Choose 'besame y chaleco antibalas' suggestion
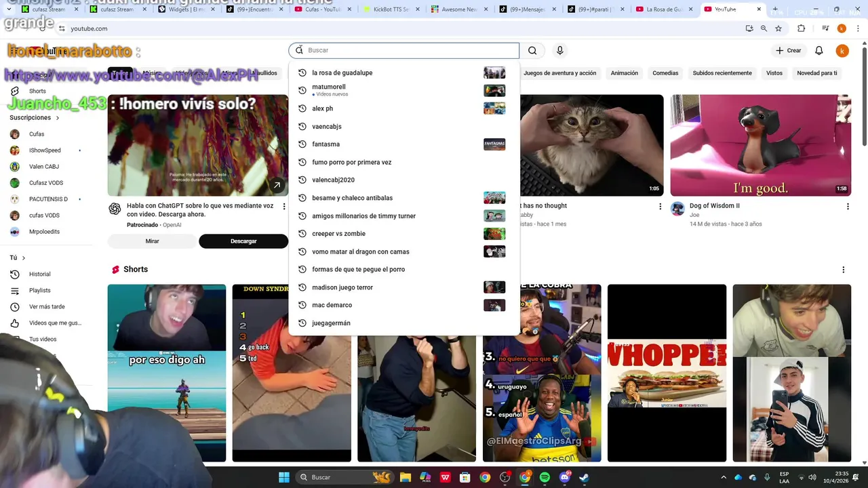 click(403, 198)
